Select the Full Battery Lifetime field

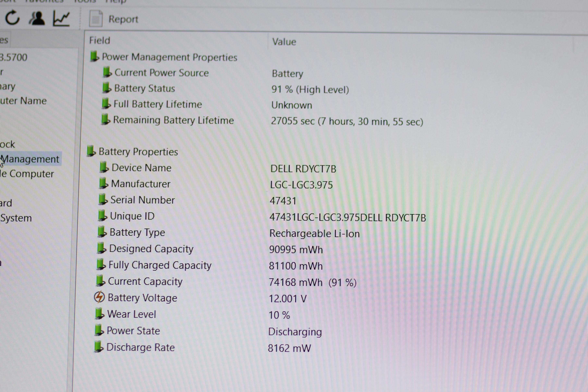pos(158,104)
